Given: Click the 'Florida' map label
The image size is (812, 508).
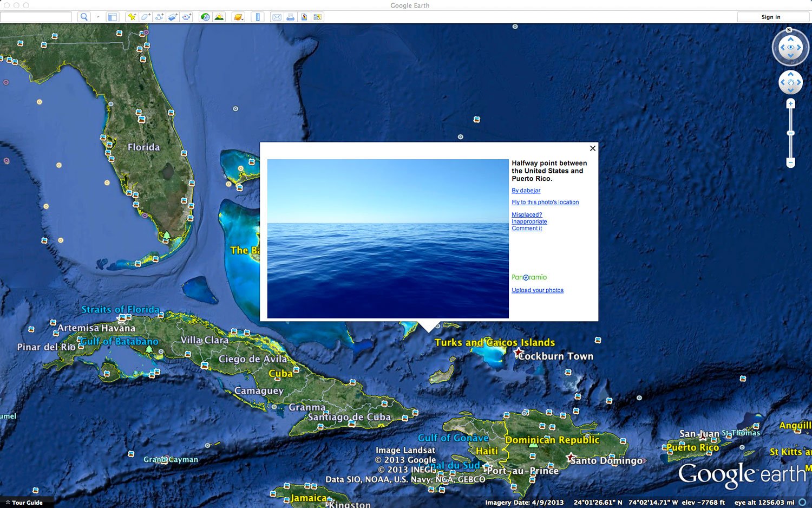Looking at the screenshot, I should click(143, 147).
